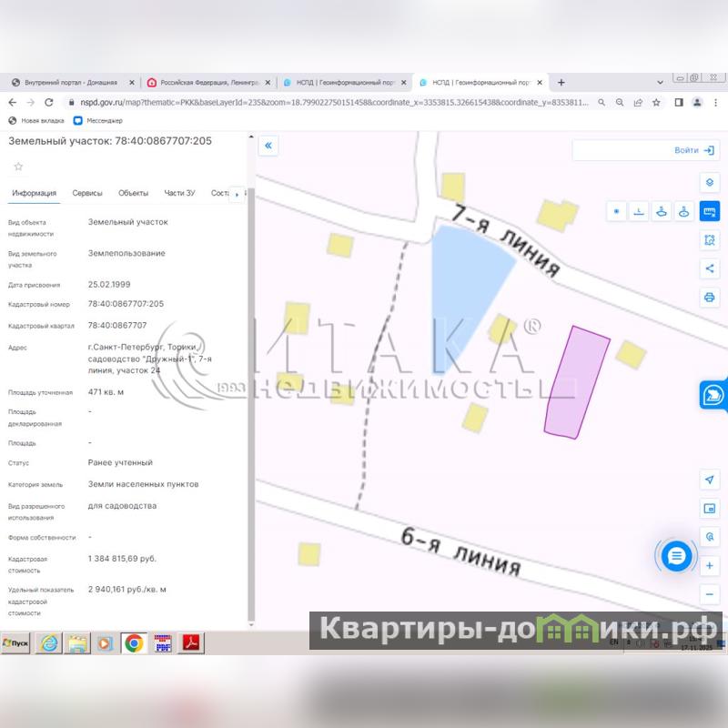Viewport: 728px width, 728px height.
Task: Open the browser side panel button
Action: 678,103
